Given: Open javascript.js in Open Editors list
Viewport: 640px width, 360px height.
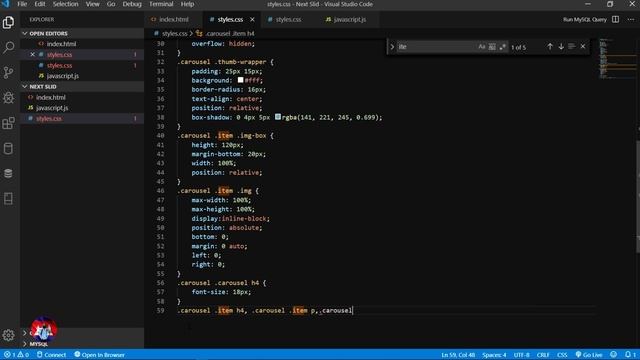Looking at the screenshot, I should 62,76.
